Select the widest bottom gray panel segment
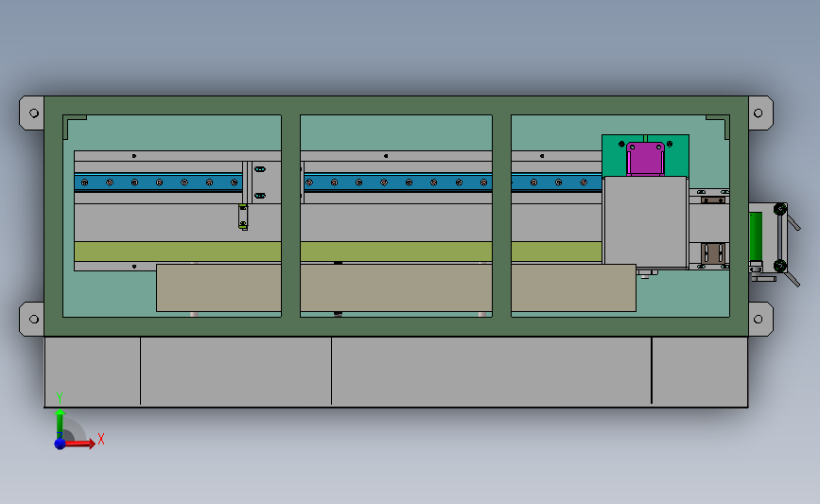Screen dimensions: 820x504 coord(492,372)
